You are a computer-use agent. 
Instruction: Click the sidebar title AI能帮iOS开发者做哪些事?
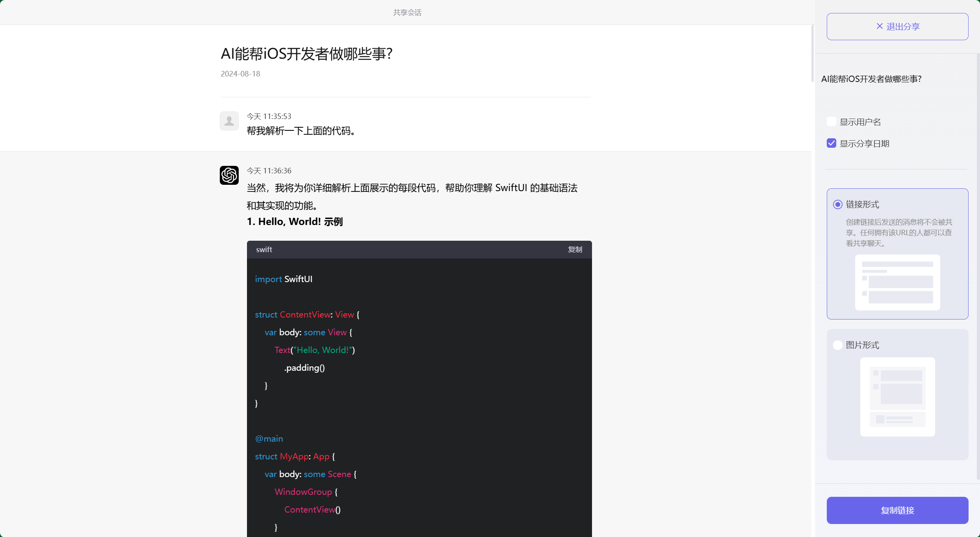871,79
